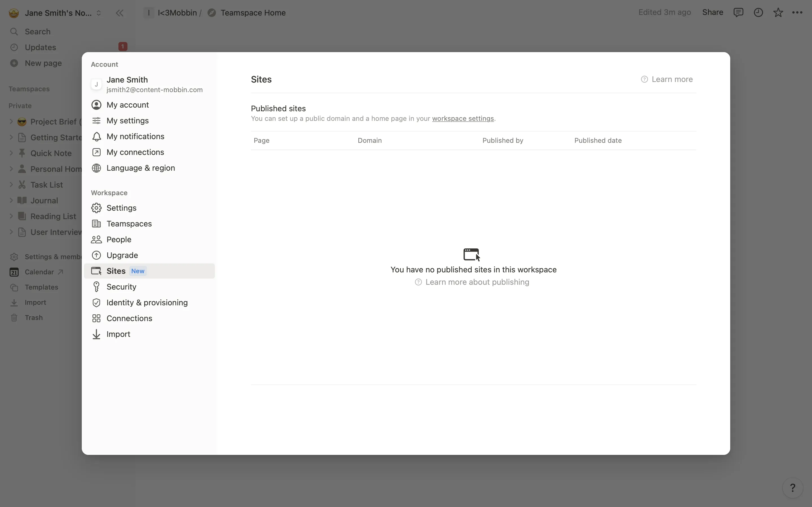This screenshot has width=812, height=507.
Task: Collapse sidebar with double-chevron icon
Action: point(120,13)
